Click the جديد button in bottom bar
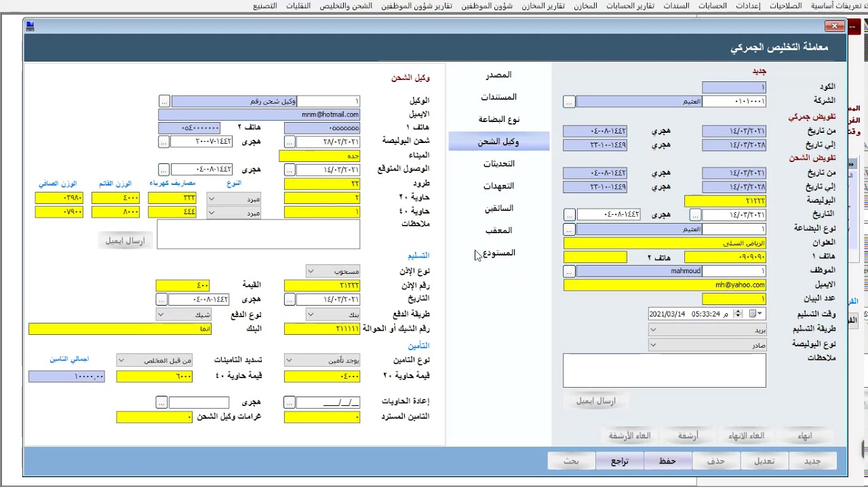The width and height of the screenshot is (868, 488). tap(812, 462)
